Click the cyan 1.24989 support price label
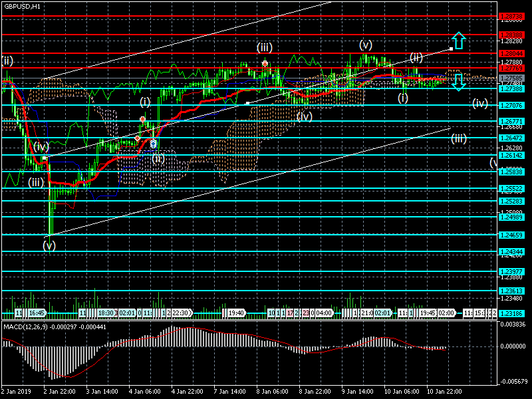The height and width of the screenshot is (399, 532). [512, 217]
